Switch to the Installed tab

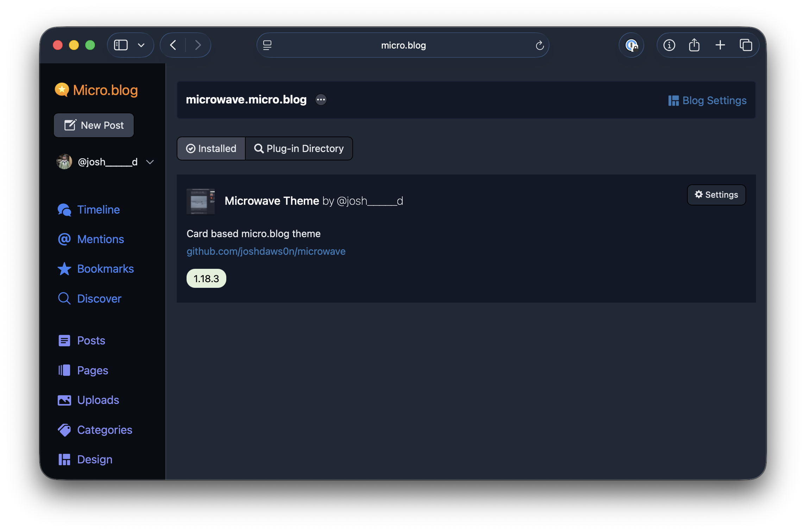(211, 148)
